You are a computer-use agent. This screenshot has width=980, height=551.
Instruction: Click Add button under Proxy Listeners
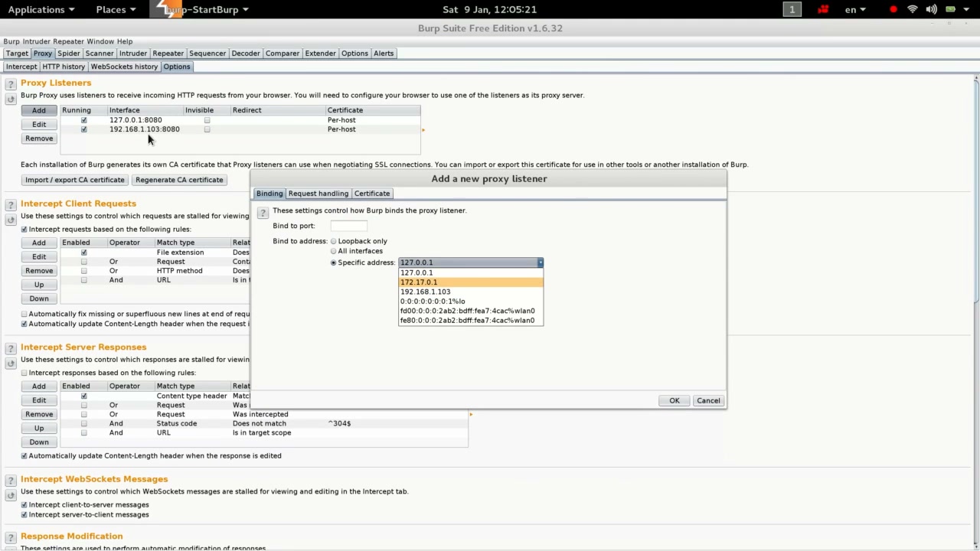[x=39, y=110]
